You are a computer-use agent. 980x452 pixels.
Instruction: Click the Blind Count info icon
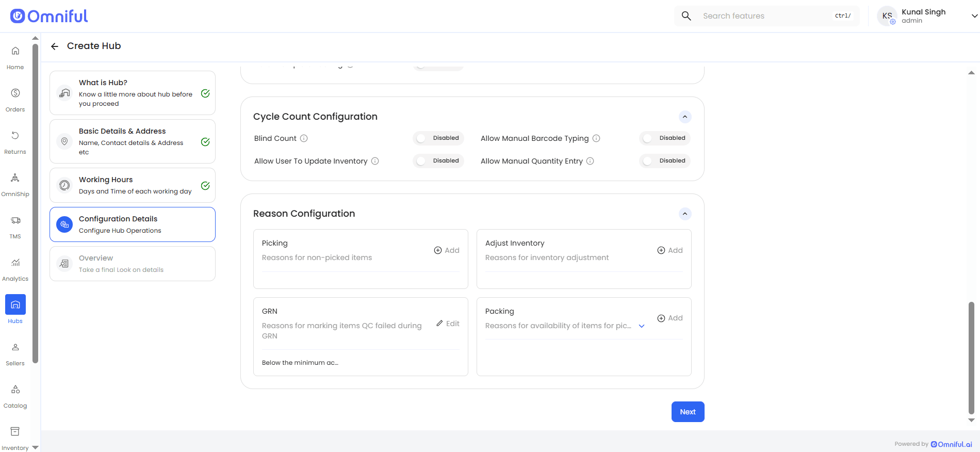(x=304, y=138)
